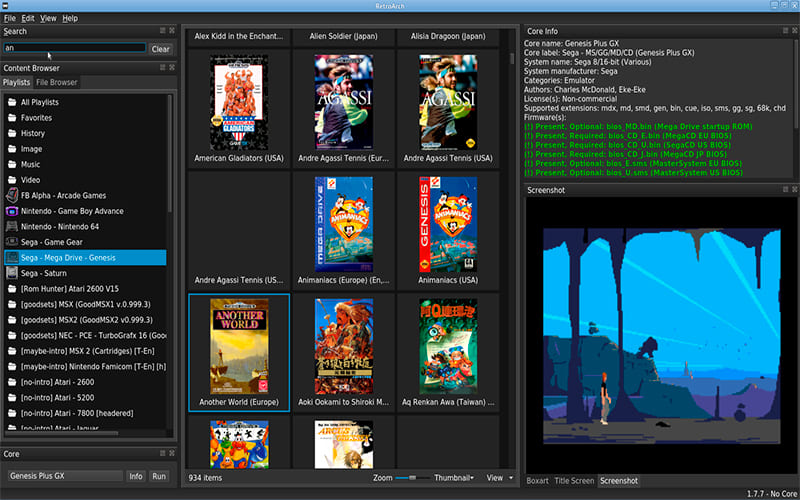Viewport: 800px width, 500px height.
Task: Float the Core Info panel
Action: pyautogui.click(x=786, y=31)
